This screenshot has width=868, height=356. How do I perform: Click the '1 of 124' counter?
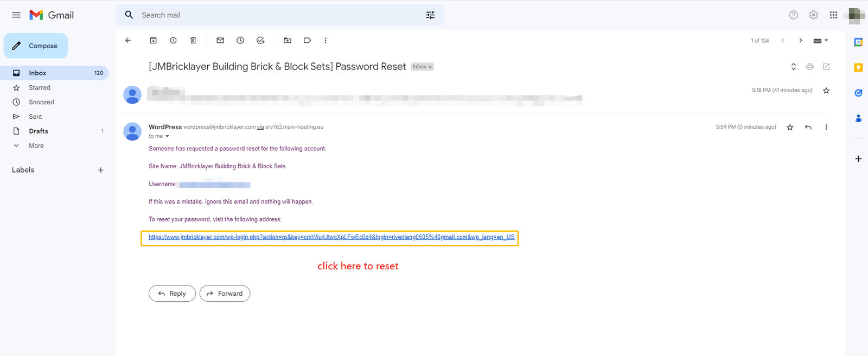pyautogui.click(x=760, y=41)
